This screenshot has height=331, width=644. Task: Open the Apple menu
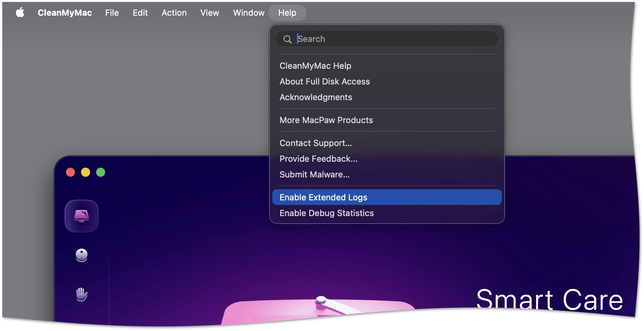tap(20, 13)
